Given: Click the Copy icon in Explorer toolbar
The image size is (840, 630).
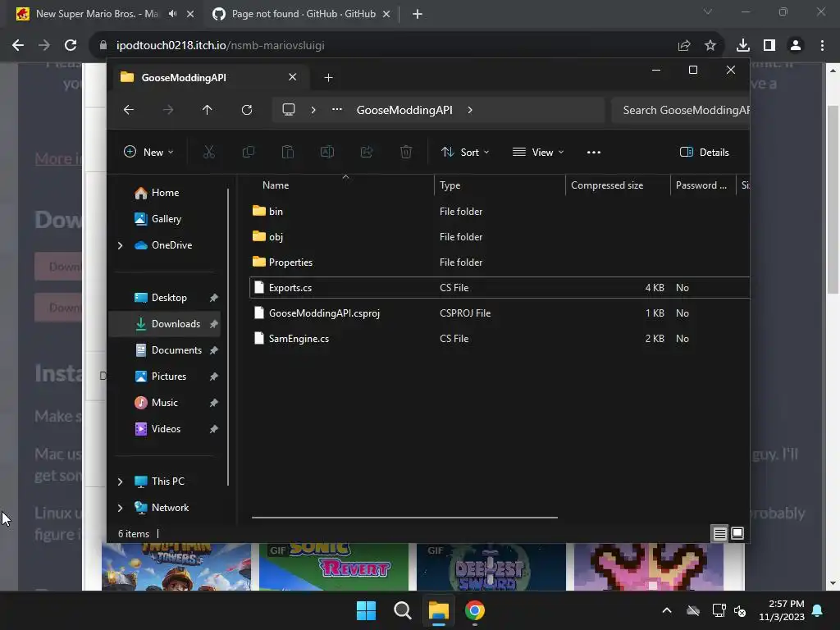Looking at the screenshot, I should 248,152.
